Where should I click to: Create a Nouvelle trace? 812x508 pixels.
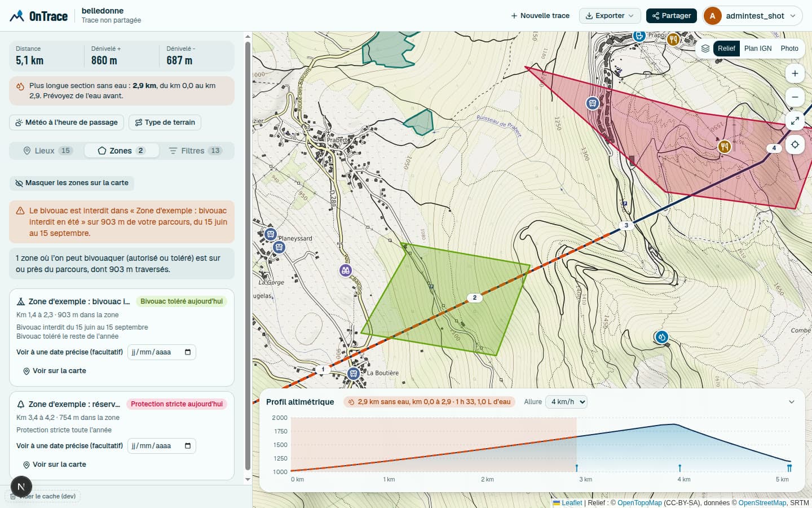[540, 16]
